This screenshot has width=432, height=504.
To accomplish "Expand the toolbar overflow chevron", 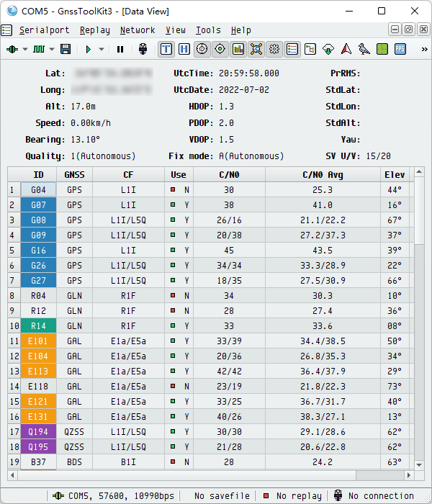I will click(x=424, y=49).
